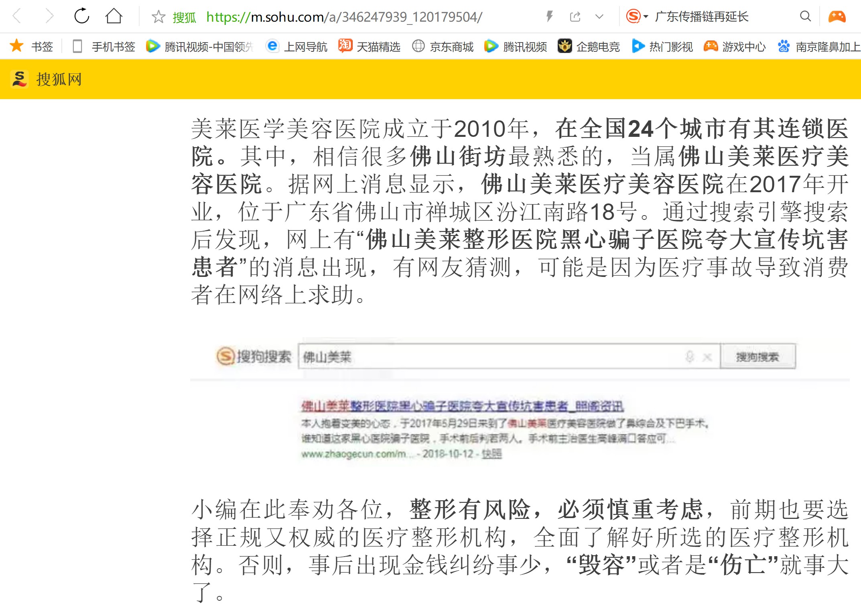Open the 书签 bookmarks star
The image size is (861, 616).
click(x=31, y=47)
